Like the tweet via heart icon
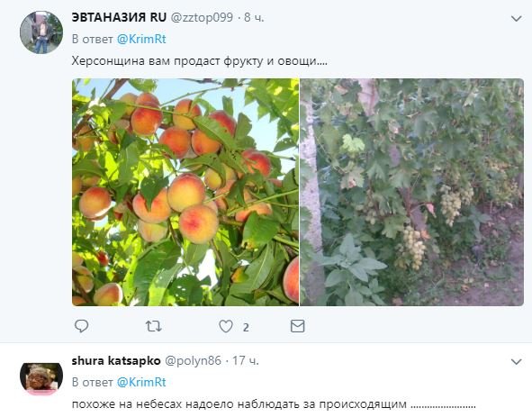 point(226,326)
